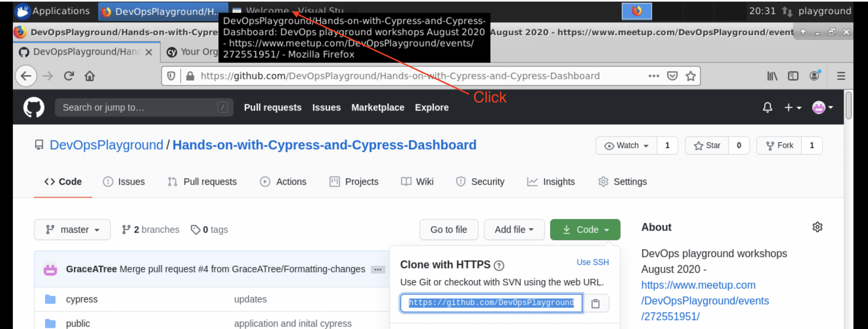Toggle clone method with Use SSH

point(592,262)
